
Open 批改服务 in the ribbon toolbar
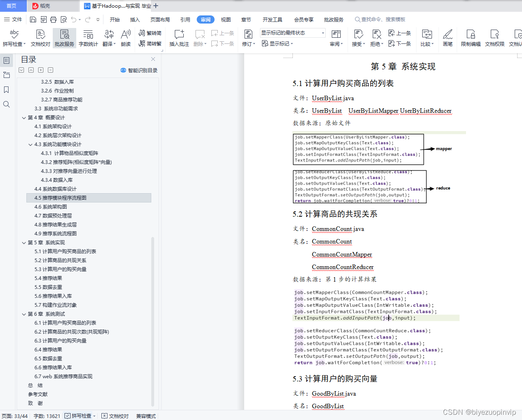pos(64,38)
